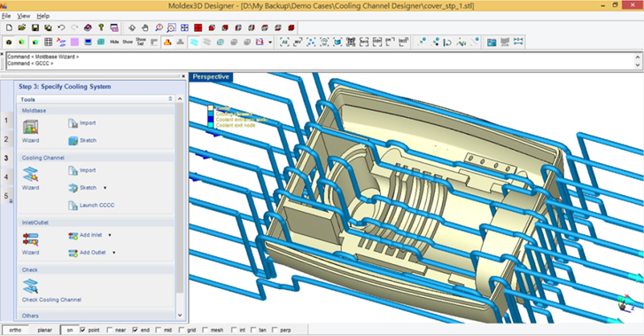644x336 pixels.
Task: Open the Cooling Channel Sketch dropdown arrow
Action: [x=105, y=188]
